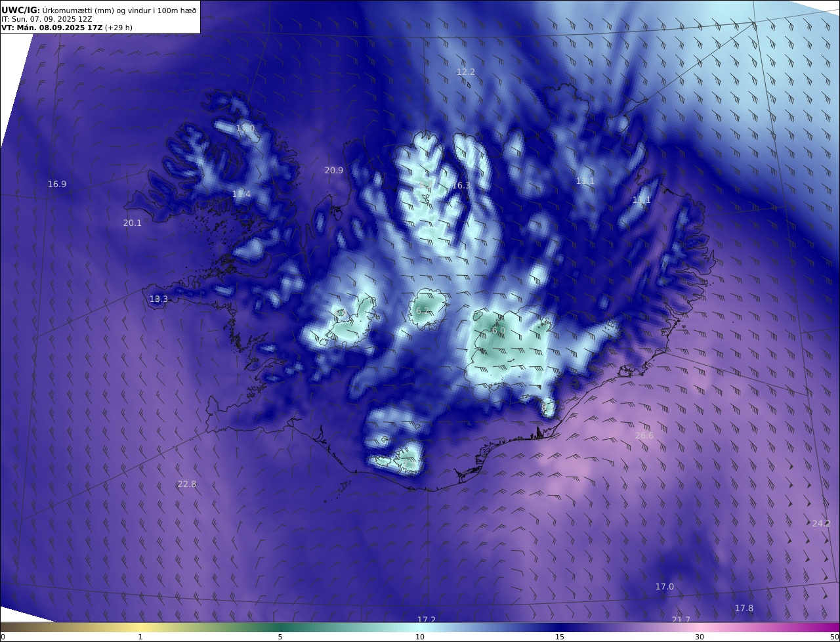Click the 11.0 value label

245,129
